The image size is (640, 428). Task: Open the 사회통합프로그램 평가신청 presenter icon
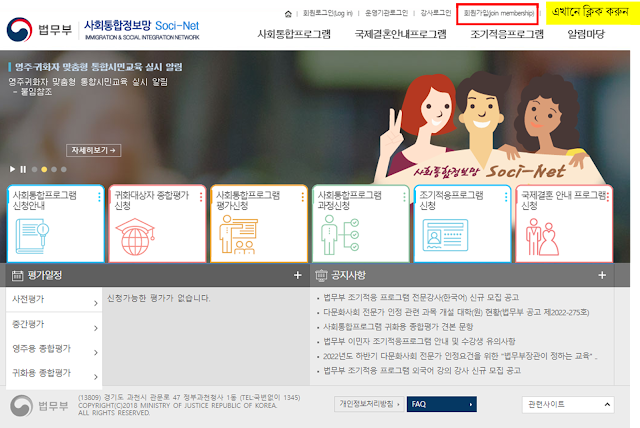coord(235,237)
